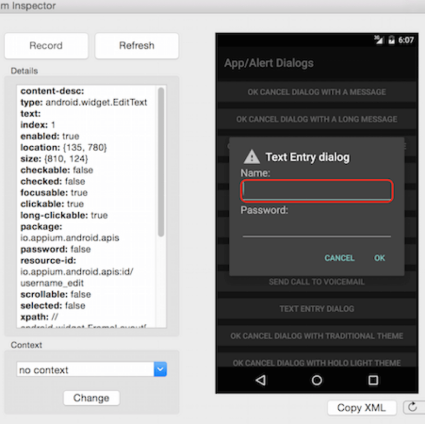
Task: Click 'focusable: true' detail line
Action: [54, 193]
